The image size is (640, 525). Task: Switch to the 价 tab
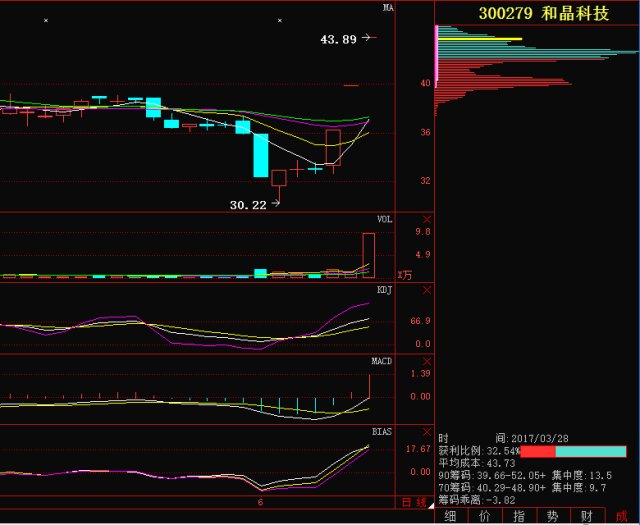click(485, 516)
